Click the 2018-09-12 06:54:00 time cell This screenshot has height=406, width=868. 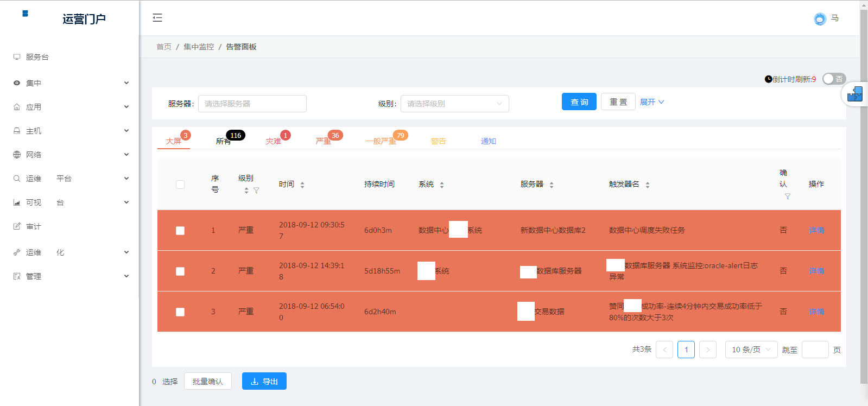pos(312,312)
